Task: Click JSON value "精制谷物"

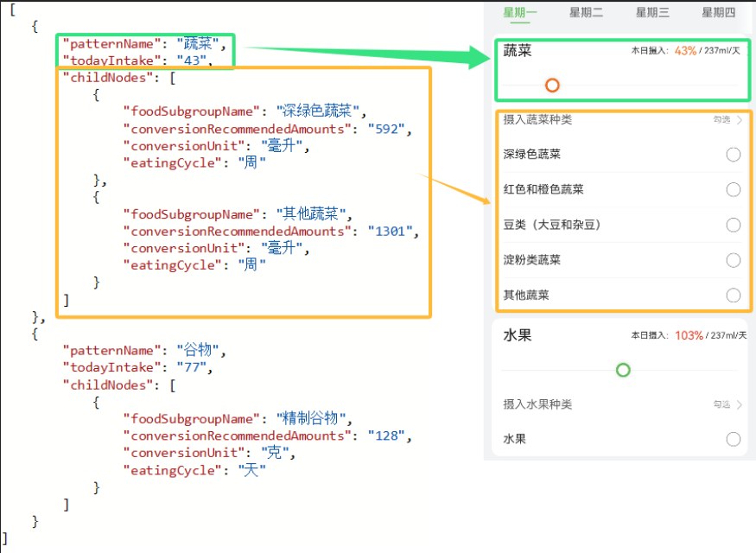Action: 311,418
